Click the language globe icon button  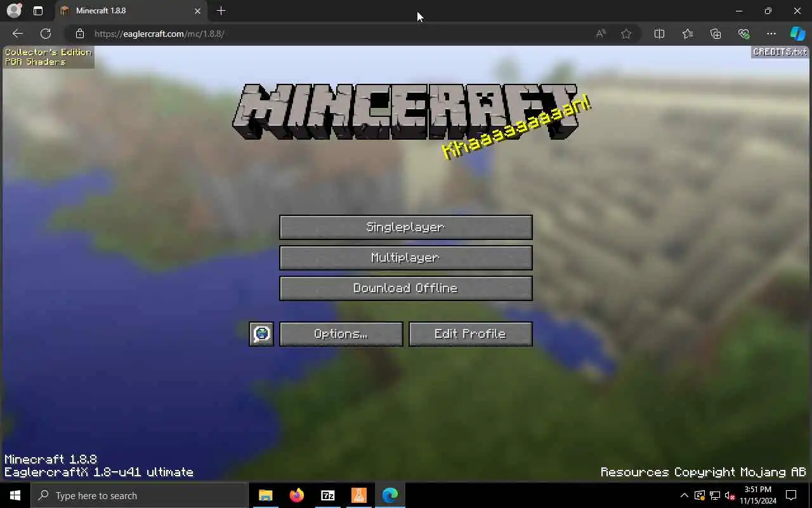261,334
